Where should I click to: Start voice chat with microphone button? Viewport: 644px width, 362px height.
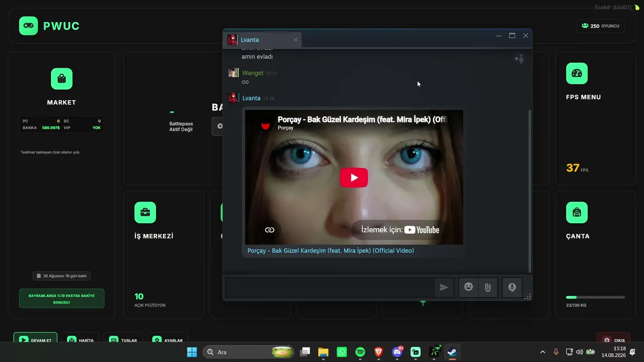(512, 287)
